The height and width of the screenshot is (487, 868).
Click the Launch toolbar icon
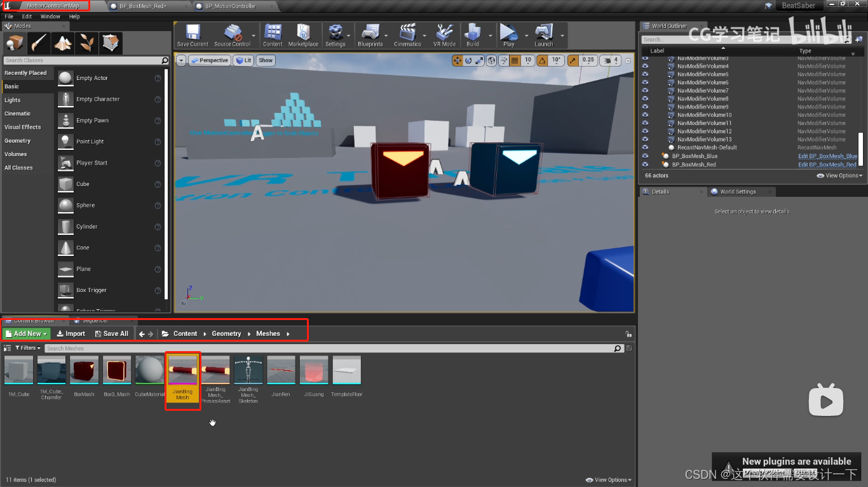544,36
